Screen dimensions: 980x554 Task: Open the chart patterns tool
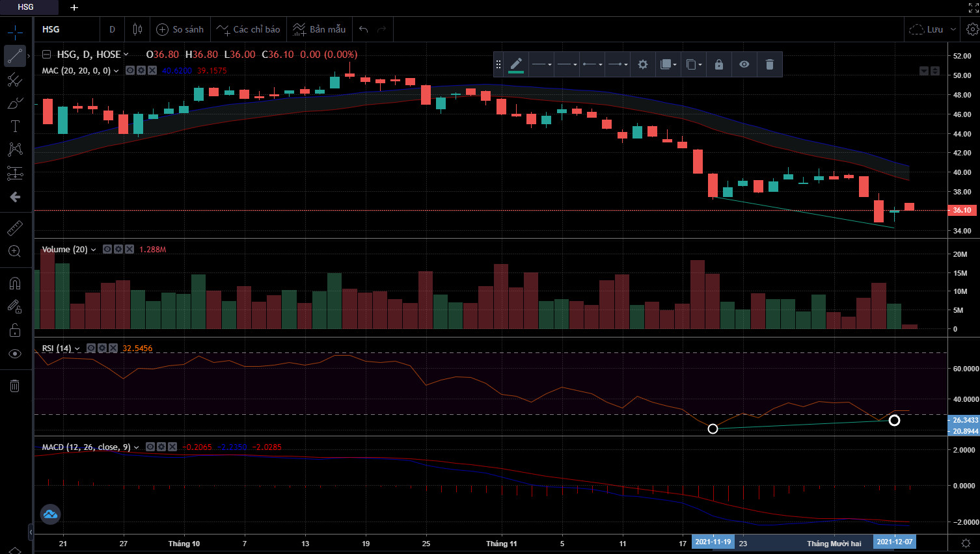point(15,150)
